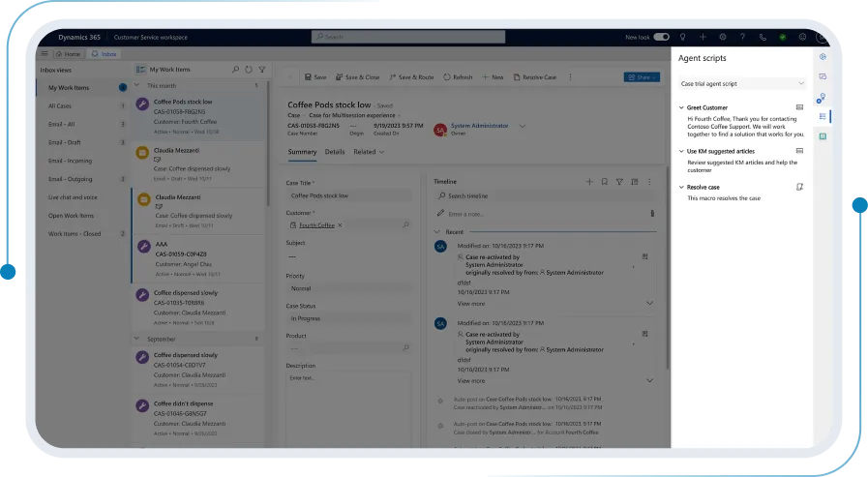Click Save & Route in command bar

pos(411,76)
